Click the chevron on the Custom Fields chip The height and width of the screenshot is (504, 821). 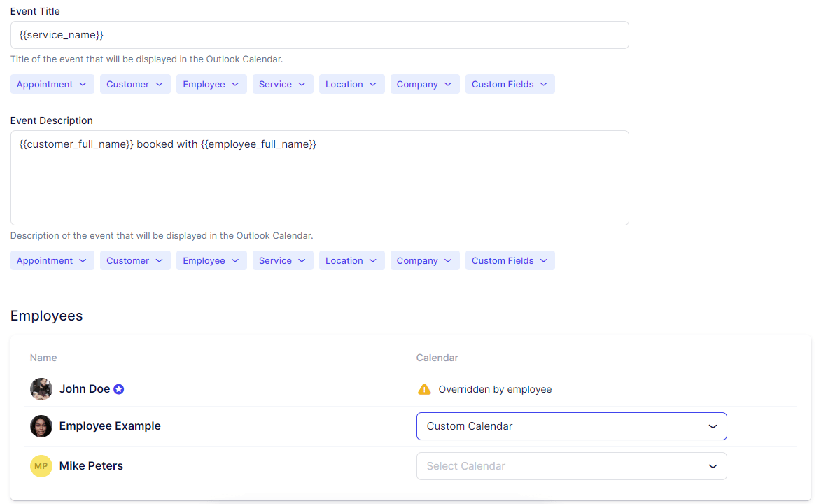544,84
